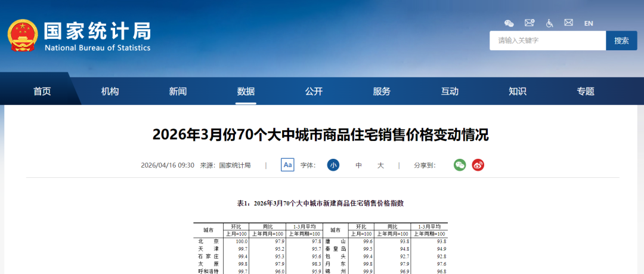The width and height of the screenshot is (644, 274).
Task: Enable accessibility mode via the wheelchair icon
Action: (550, 23)
